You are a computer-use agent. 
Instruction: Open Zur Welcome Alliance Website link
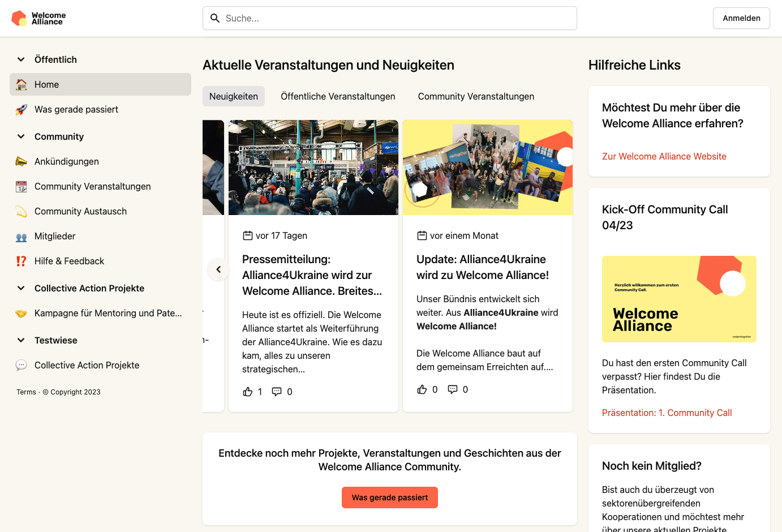[664, 156]
